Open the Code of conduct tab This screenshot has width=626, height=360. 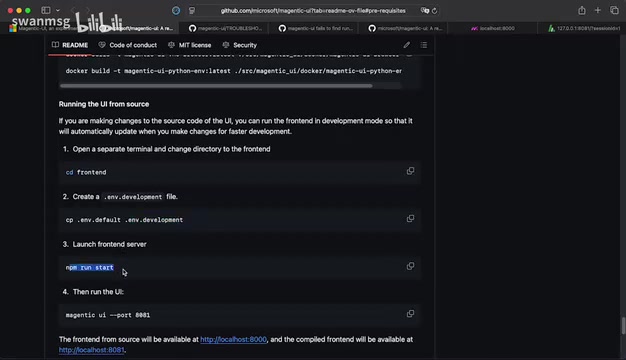click(128, 45)
